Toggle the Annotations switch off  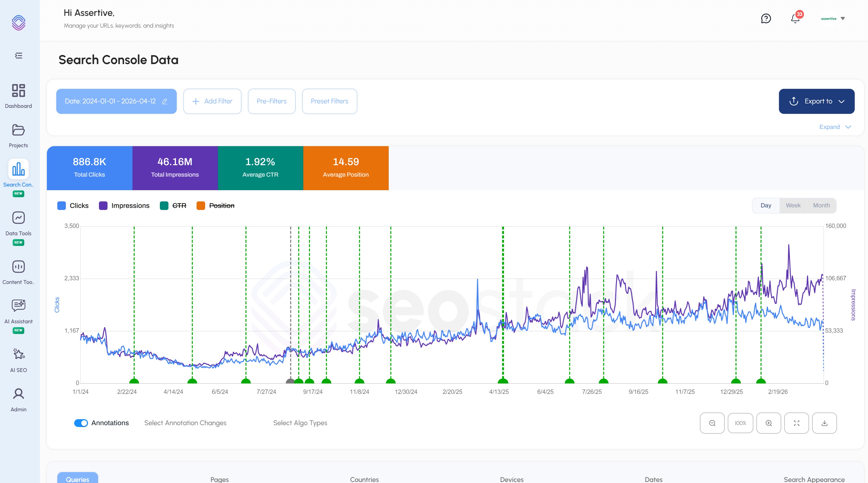[x=81, y=423]
